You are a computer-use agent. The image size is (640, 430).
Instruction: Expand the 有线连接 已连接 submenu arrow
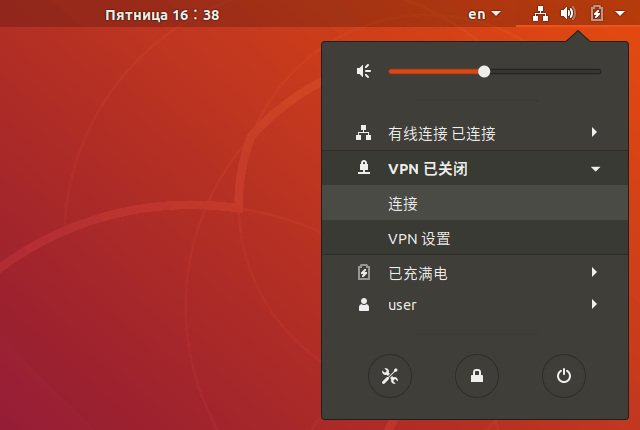coord(594,133)
